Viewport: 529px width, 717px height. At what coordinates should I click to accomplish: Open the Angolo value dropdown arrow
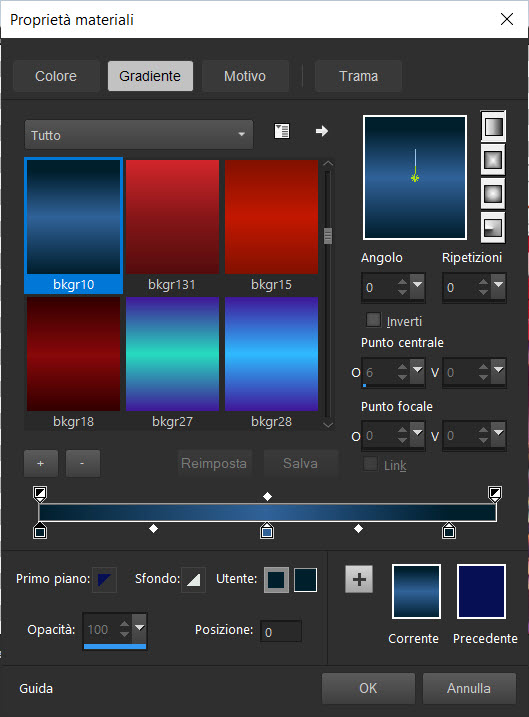(x=417, y=286)
